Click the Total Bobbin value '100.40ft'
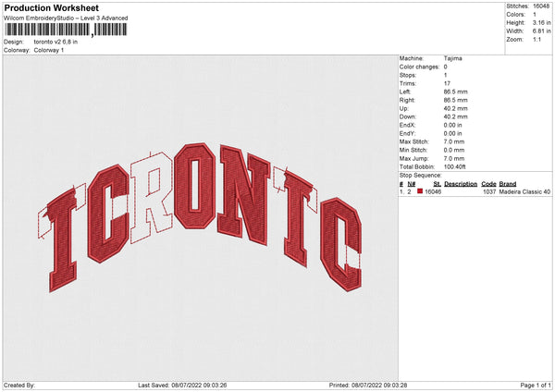 (454, 167)
